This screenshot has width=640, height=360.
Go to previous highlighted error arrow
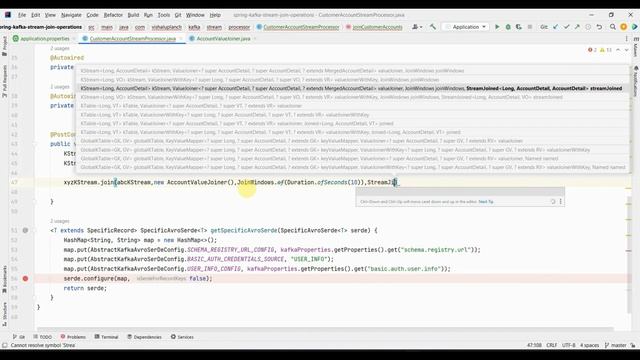point(618,50)
